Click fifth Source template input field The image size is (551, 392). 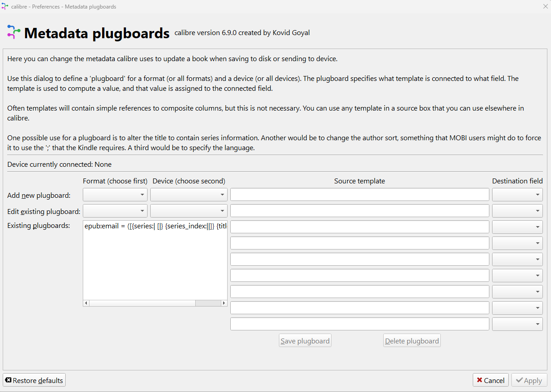[360, 259]
